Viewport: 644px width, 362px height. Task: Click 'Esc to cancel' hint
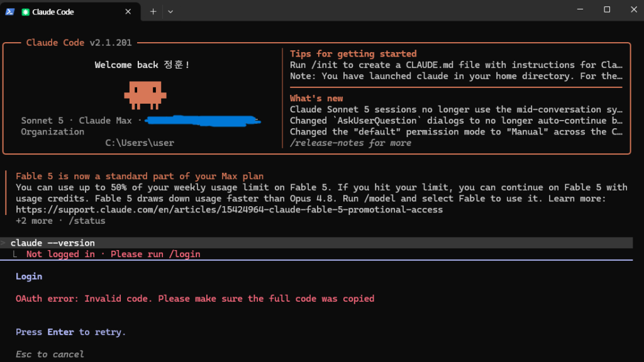(50, 354)
